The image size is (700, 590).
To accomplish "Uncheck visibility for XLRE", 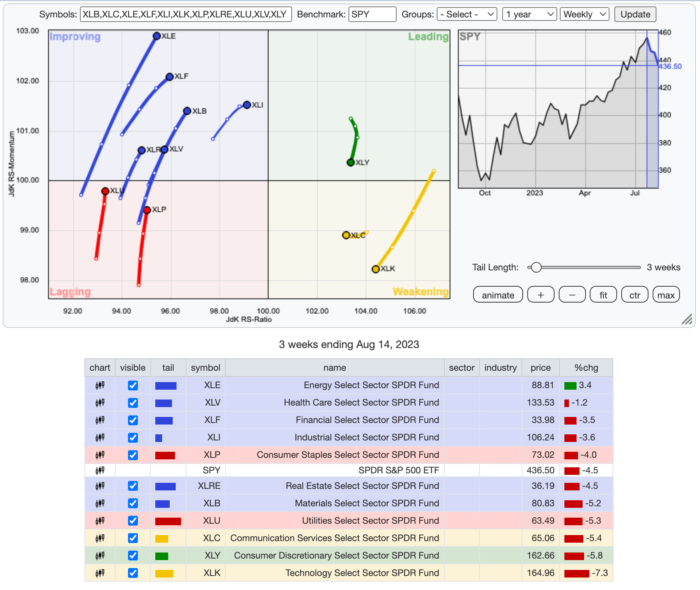I will coord(133,486).
